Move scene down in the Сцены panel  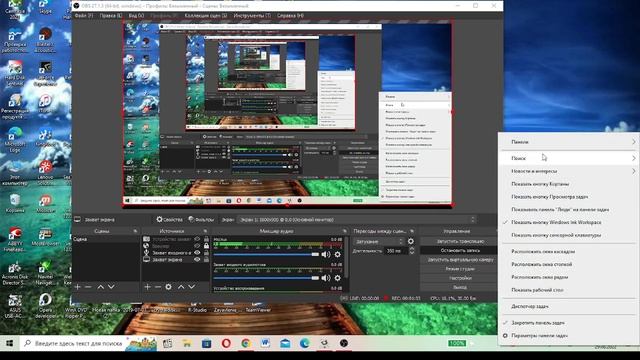pyautogui.click(x=111, y=287)
